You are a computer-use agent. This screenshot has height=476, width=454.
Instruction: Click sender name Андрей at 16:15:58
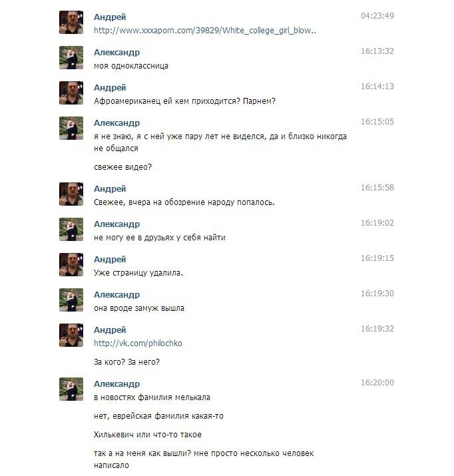tap(110, 188)
